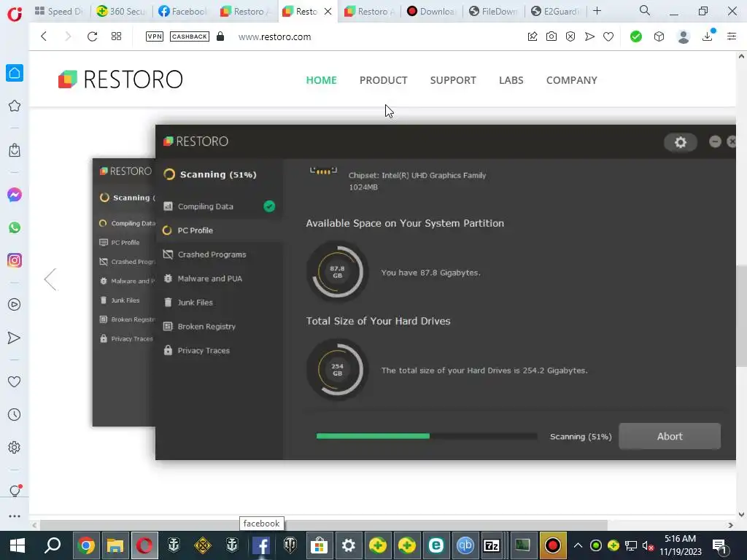Open history clock icon in sidebar
The height and width of the screenshot is (560, 747).
[x=15, y=414]
